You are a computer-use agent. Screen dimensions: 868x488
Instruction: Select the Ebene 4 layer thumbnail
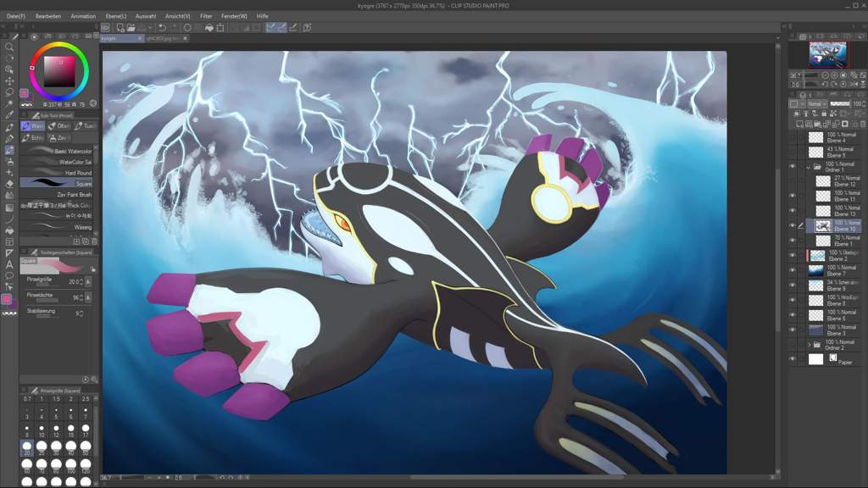(815, 137)
